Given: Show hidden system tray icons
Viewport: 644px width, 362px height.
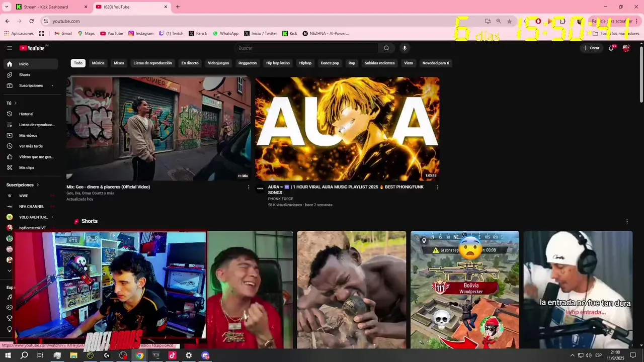Looking at the screenshot, I should [x=572, y=355].
